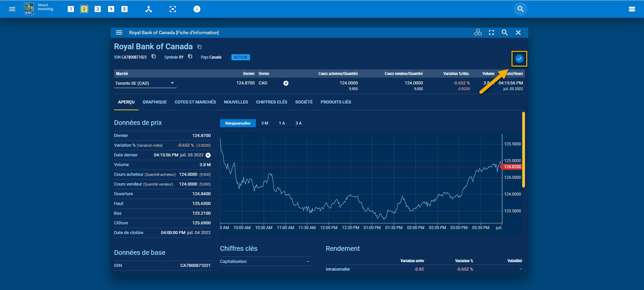
Task: Click the linked circles icon in window header
Action: click(478, 32)
